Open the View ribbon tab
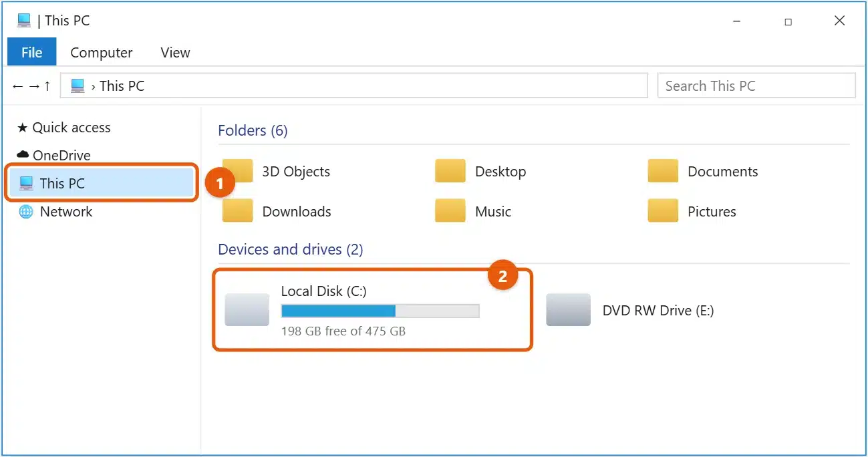868x457 pixels. click(175, 53)
